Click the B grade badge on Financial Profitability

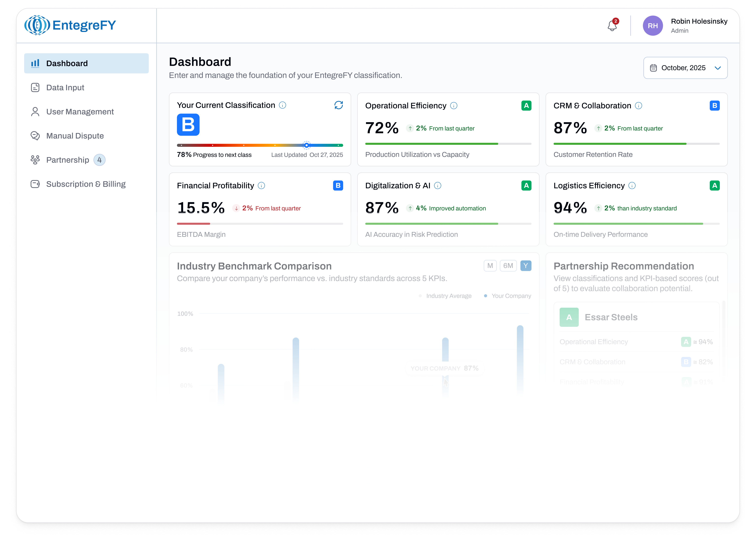338,186
